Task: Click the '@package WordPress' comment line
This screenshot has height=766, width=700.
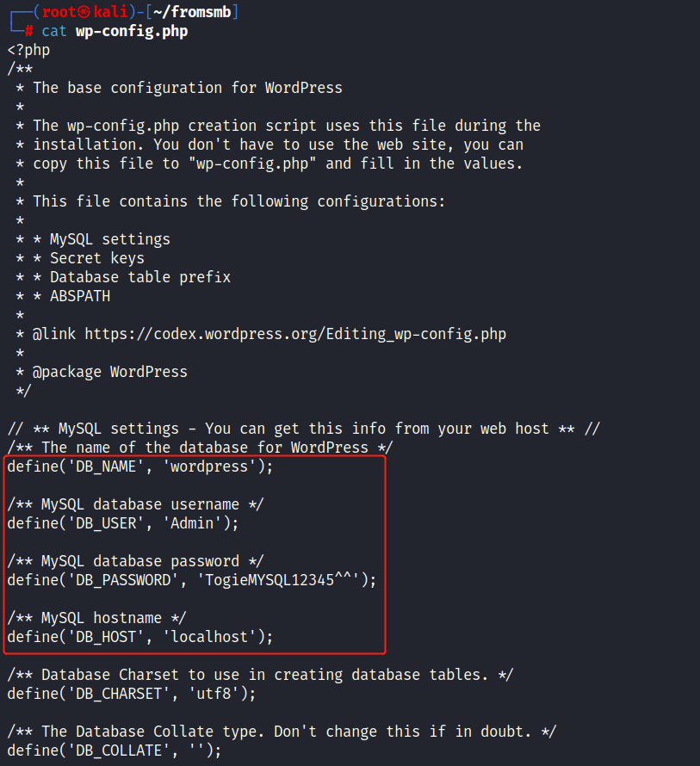Action: tap(109, 372)
